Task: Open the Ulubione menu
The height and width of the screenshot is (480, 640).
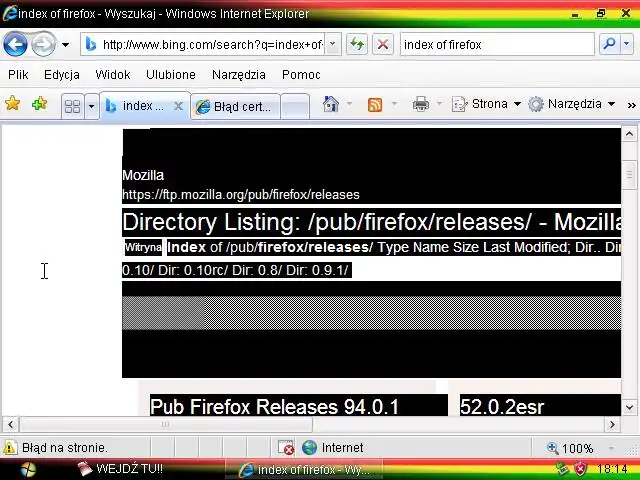Action: [x=171, y=75]
